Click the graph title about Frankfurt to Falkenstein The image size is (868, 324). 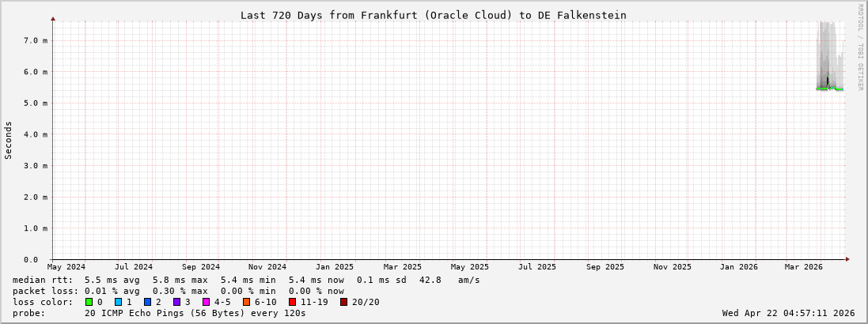[x=433, y=15]
